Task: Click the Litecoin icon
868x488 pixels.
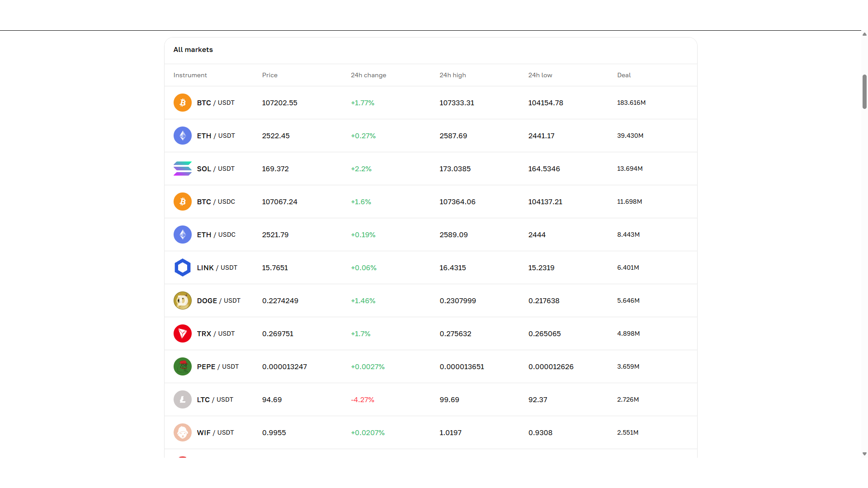Action: pos(183,399)
